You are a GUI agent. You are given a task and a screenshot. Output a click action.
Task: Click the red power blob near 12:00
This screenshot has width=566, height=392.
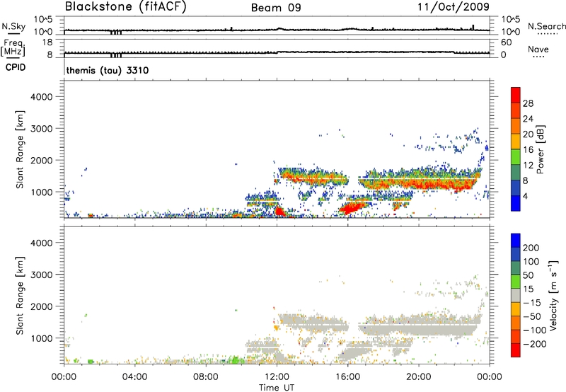279,210
